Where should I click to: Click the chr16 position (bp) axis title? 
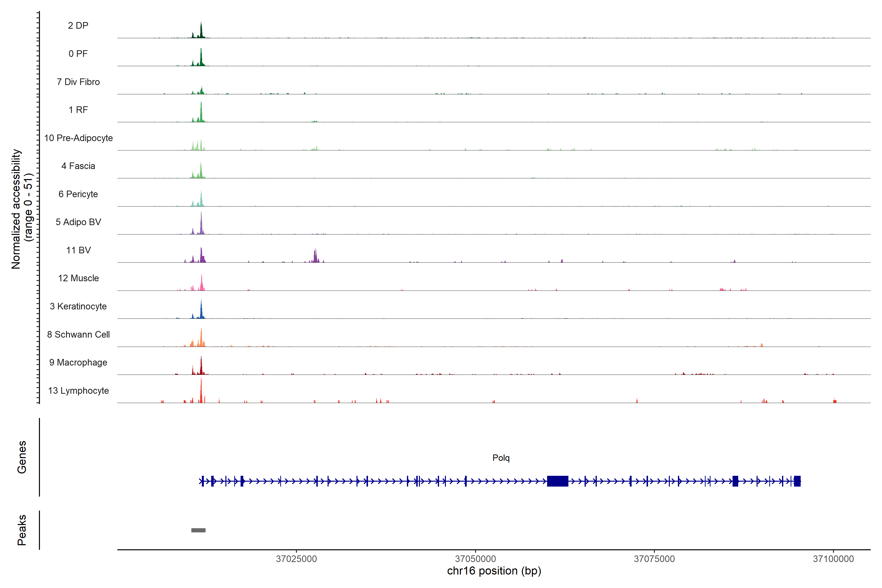[494, 571]
